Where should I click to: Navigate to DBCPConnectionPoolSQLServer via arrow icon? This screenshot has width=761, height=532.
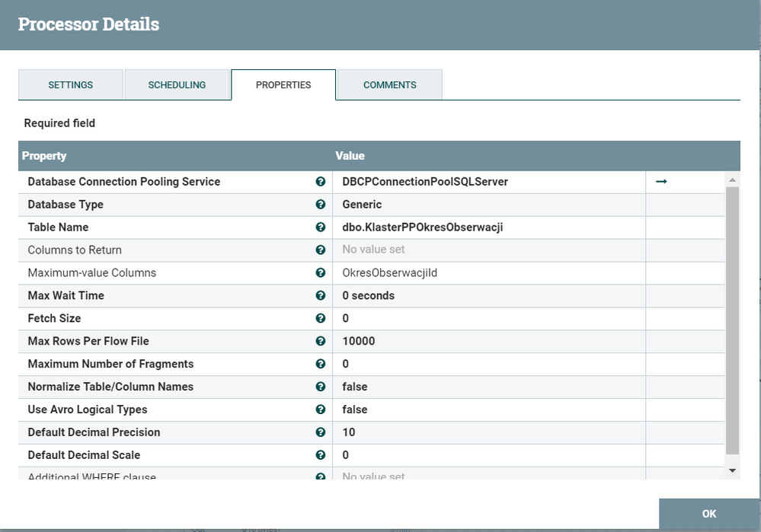click(x=660, y=181)
